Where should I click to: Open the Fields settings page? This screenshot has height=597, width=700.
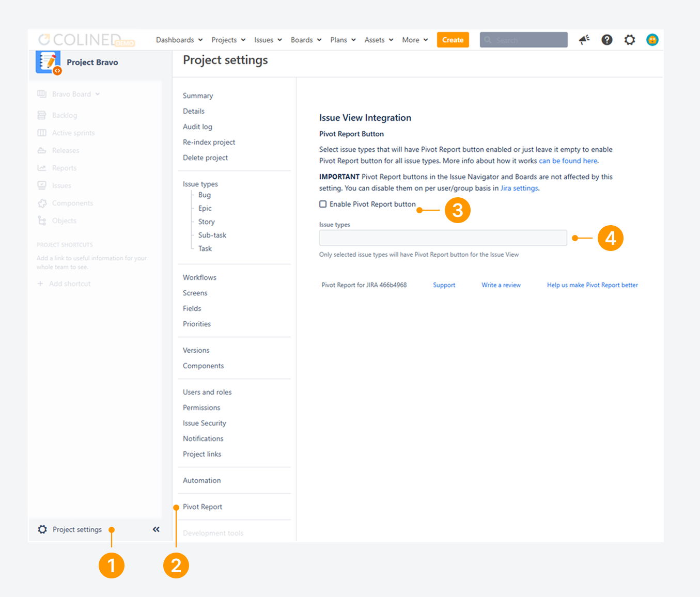click(x=192, y=308)
